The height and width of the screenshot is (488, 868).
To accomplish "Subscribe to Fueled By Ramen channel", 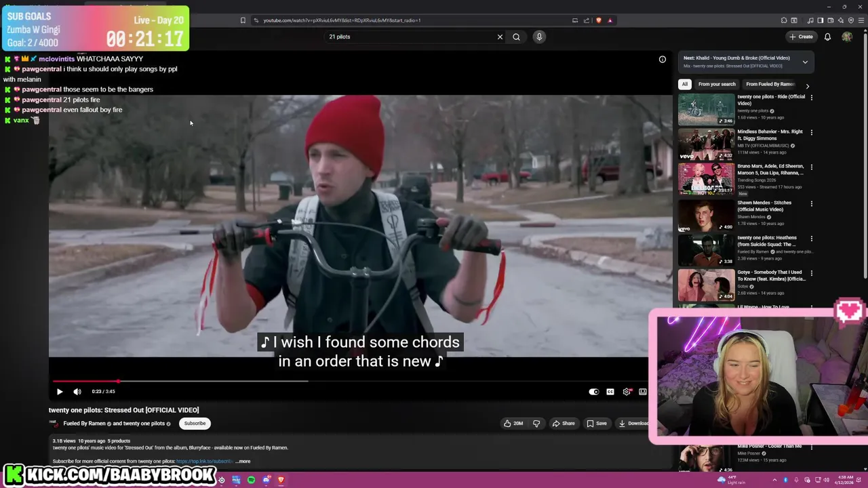I will pyautogui.click(x=195, y=423).
